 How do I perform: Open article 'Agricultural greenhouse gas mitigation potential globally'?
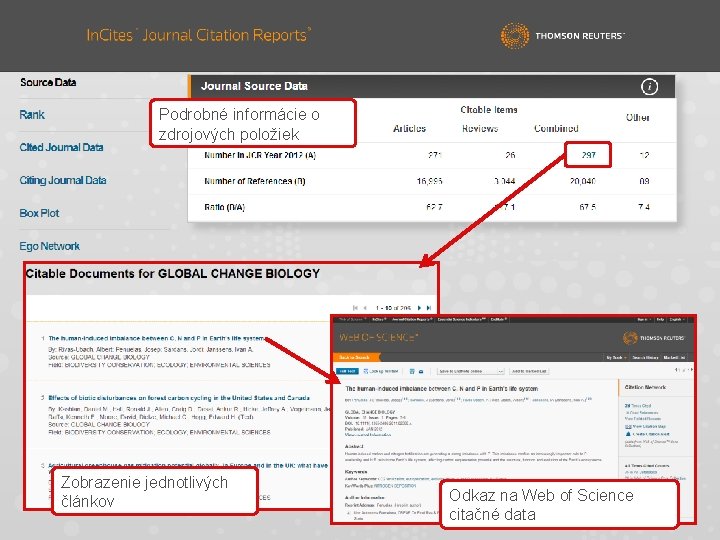(x=188, y=465)
